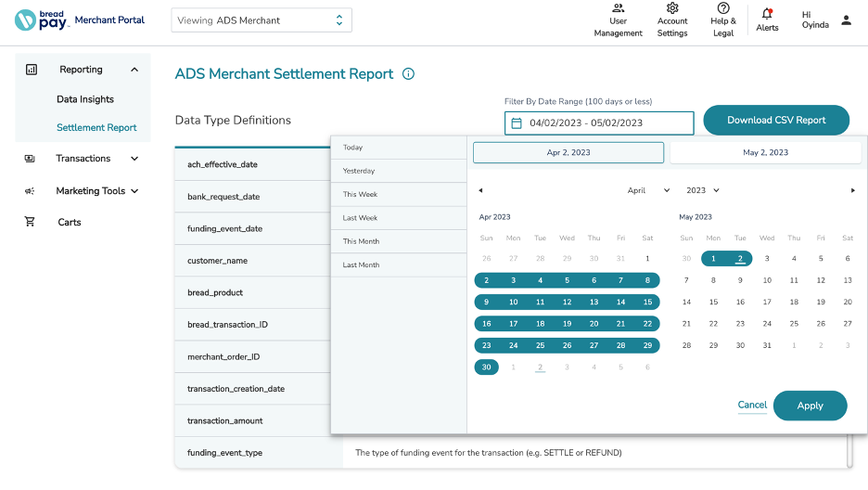
Task: Open User Management icon
Action: (619, 8)
